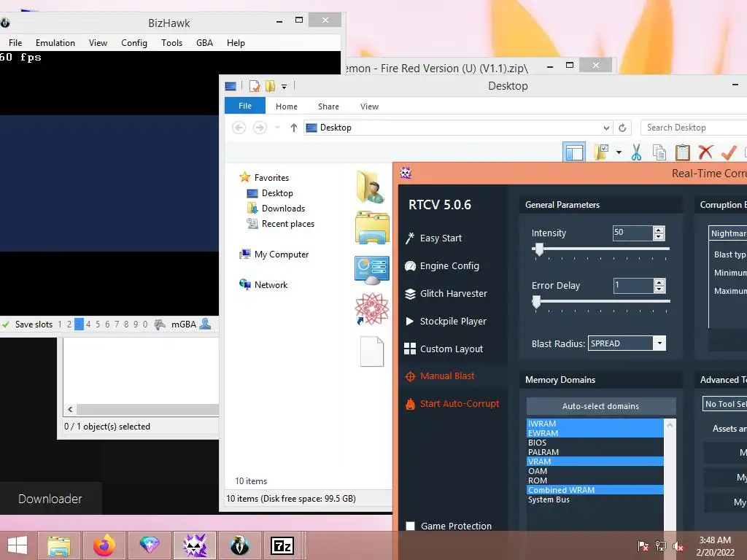
Task: Select save slot 5 in BizHawk
Action: 98,324
